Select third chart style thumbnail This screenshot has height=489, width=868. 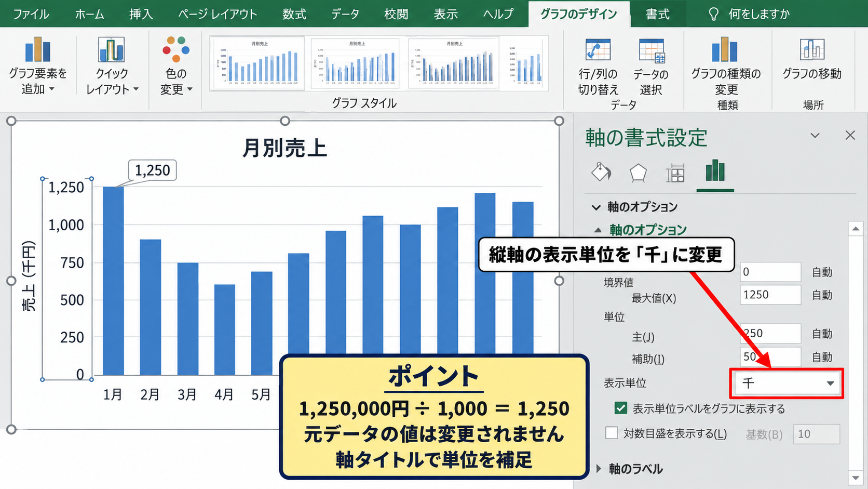point(453,63)
